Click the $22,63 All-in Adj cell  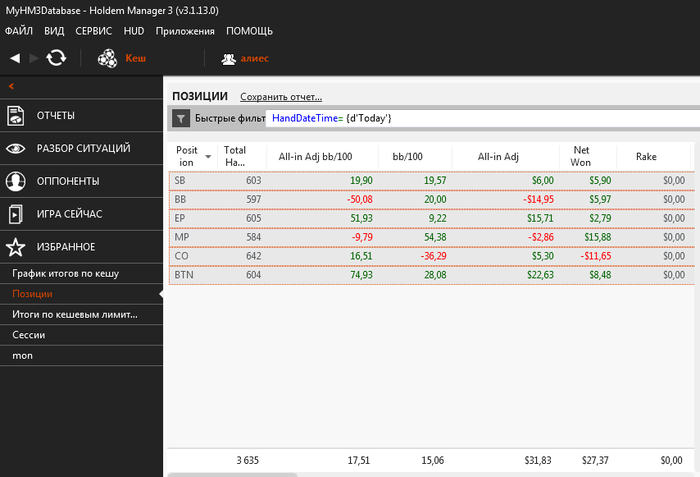(540, 275)
